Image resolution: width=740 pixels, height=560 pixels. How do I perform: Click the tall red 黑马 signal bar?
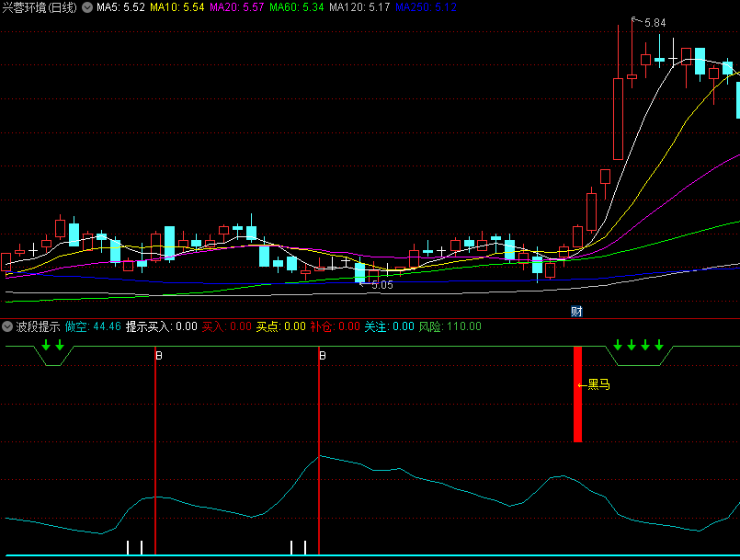coord(577,394)
